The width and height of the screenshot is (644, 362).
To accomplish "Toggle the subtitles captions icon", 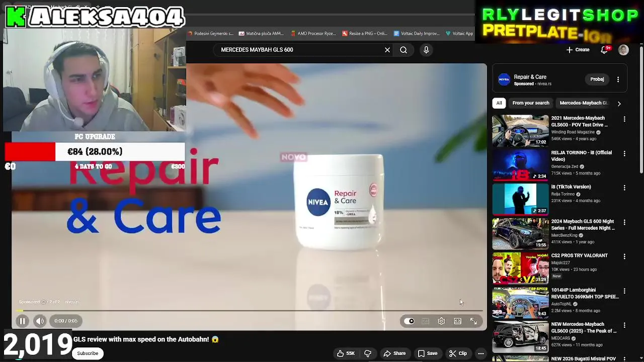I will [x=425, y=321].
